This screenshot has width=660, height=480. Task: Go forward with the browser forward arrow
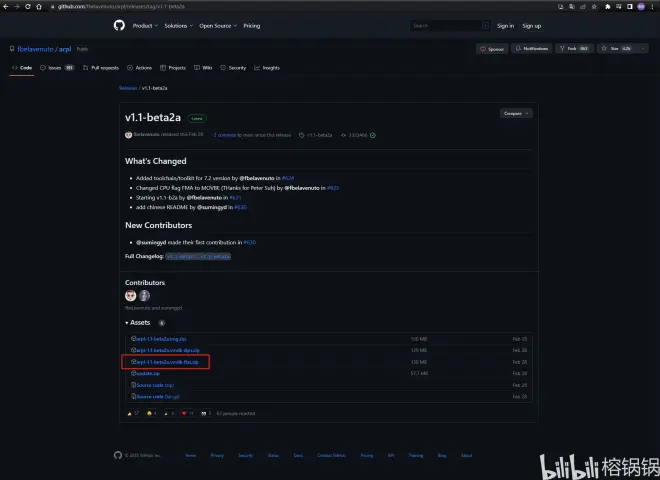[17, 7]
